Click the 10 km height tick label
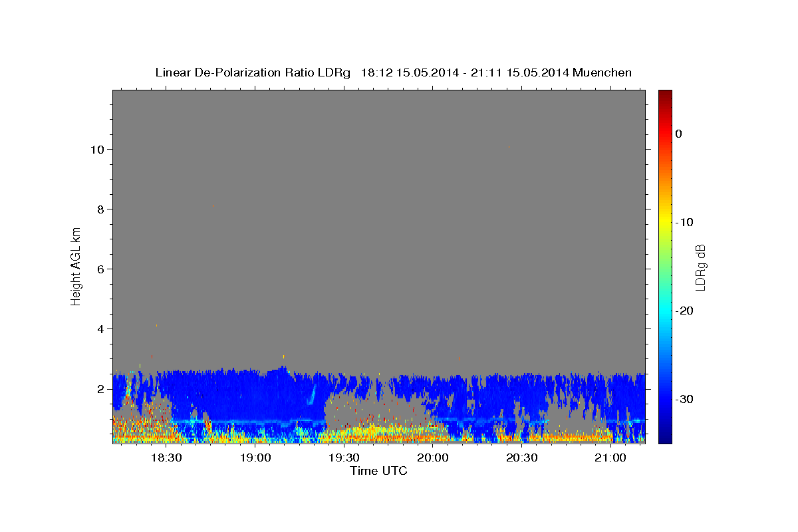Screen dimensions: 798x532 (96, 149)
